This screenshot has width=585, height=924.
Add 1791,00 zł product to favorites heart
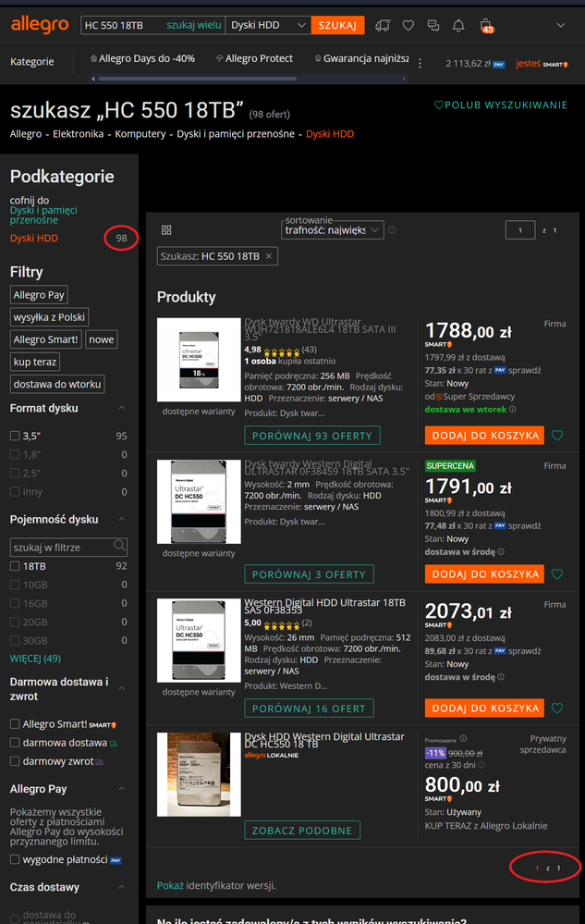pyautogui.click(x=557, y=574)
